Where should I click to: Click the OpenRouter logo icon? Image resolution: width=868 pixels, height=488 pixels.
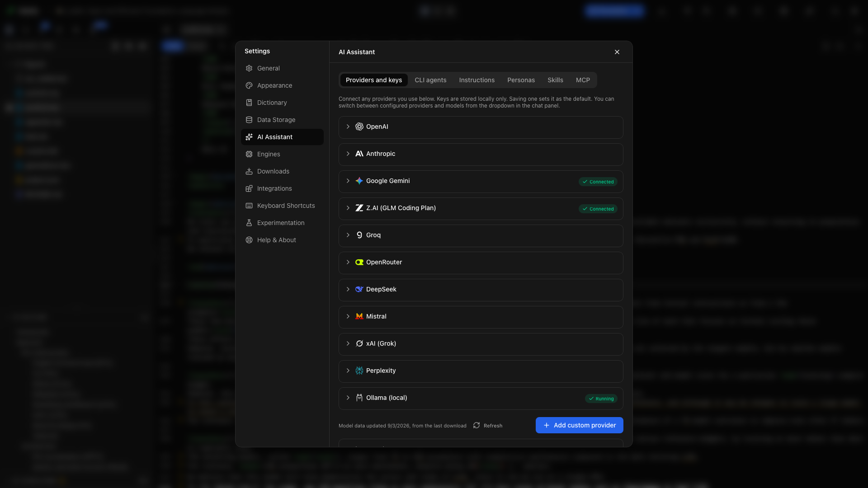pyautogui.click(x=359, y=262)
